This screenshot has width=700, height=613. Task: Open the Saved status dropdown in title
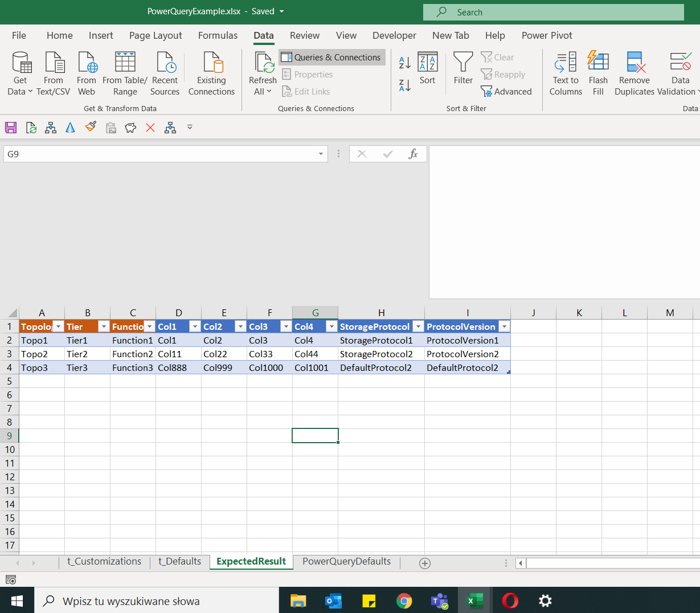pos(281,11)
